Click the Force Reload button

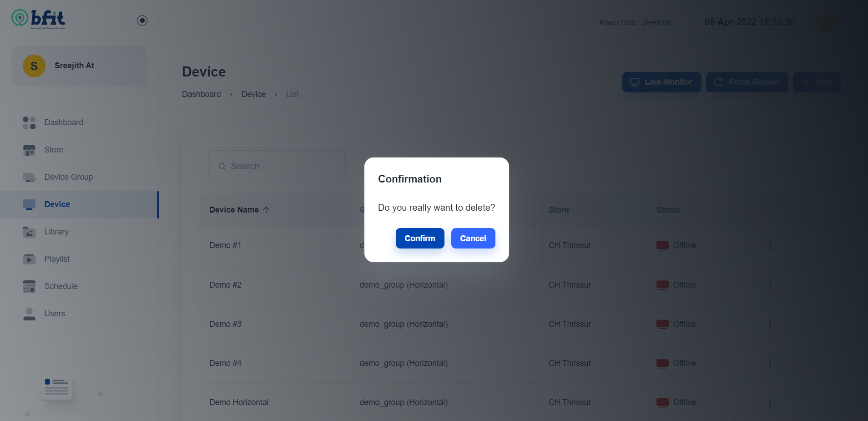(x=747, y=82)
